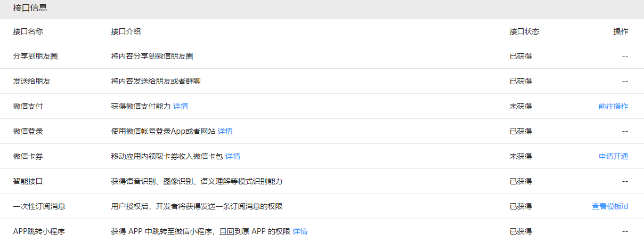Screen dimensions: 644x242
Task: Select the 微信登录 interface name
Action: 28,131
